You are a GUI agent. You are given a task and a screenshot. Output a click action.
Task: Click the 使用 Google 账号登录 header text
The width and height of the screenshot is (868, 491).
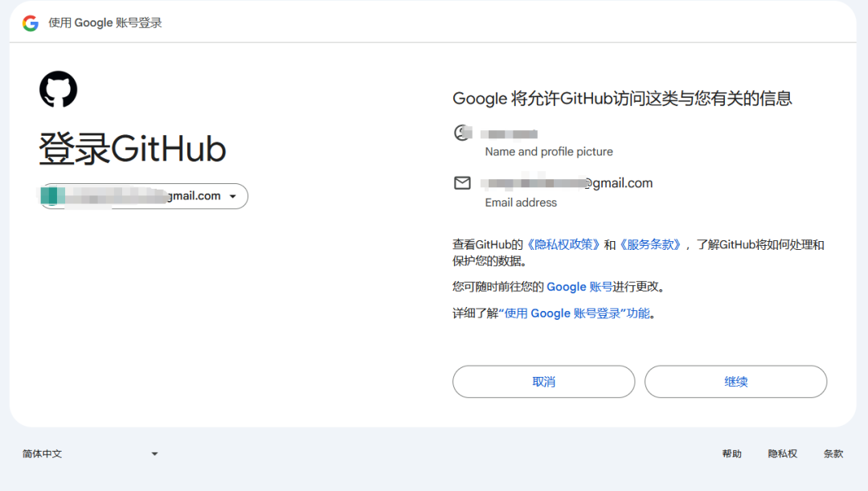(105, 23)
